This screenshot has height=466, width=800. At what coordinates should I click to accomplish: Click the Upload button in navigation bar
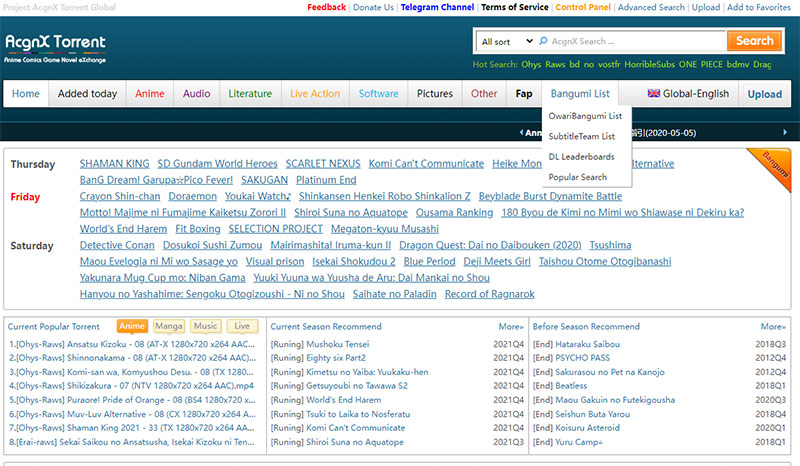point(765,94)
